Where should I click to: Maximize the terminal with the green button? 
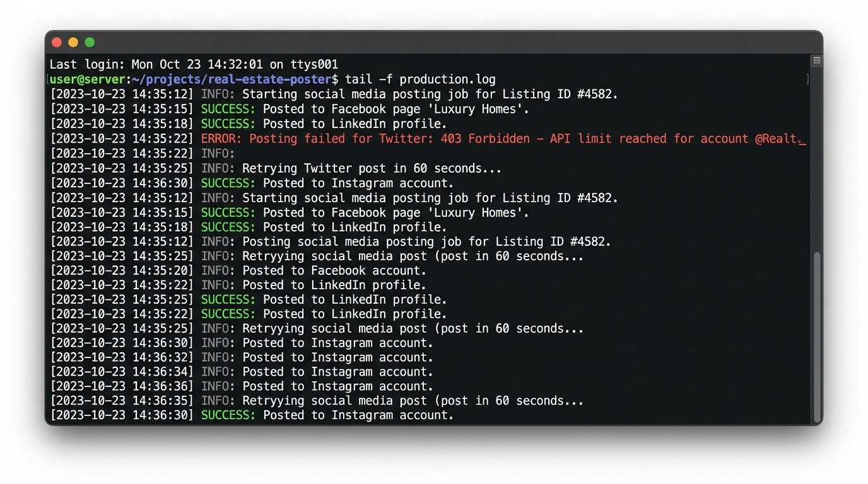(x=90, y=42)
